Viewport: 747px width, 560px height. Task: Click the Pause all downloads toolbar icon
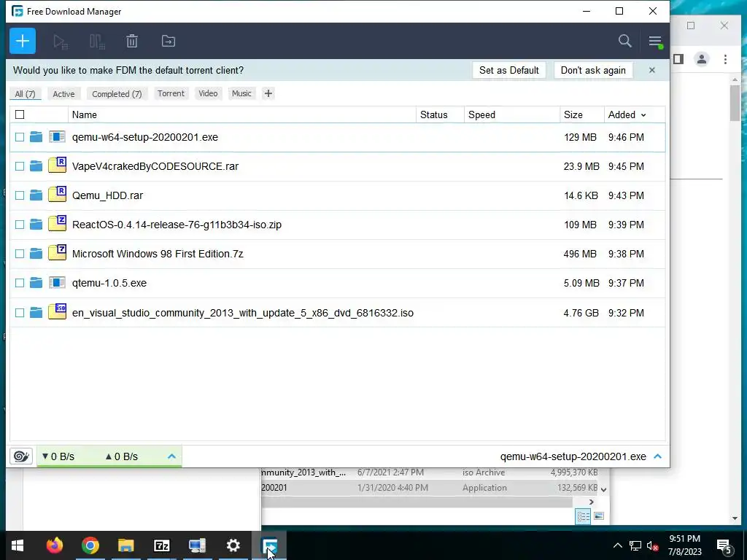point(97,42)
